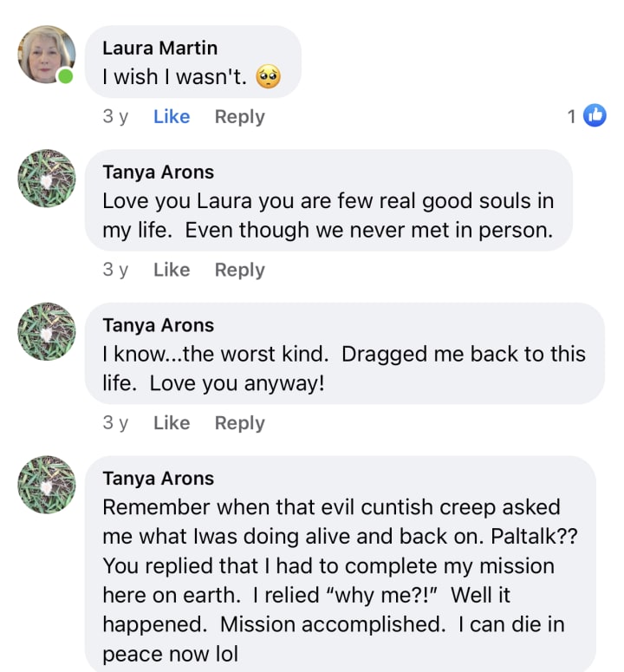The height and width of the screenshot is (672, 624).
Task: Click the Tanya Arons name above "Remember when"
Action: coord(158,478)
